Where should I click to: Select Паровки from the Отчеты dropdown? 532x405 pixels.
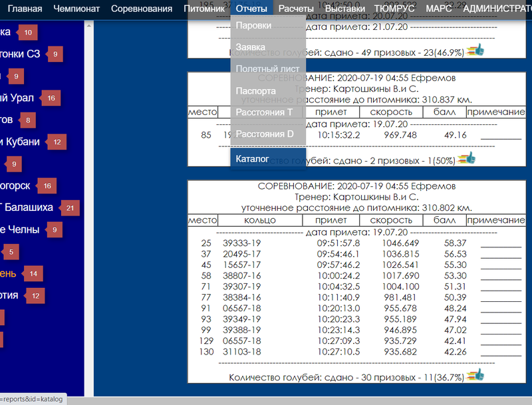pyautogui.click(x=268, y=25)
